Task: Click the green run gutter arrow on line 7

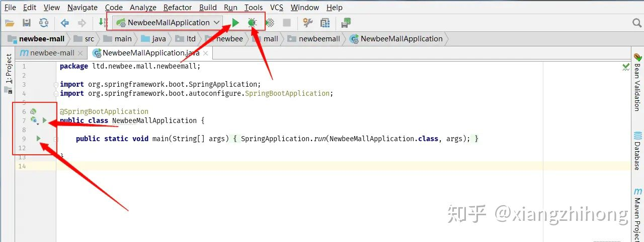Action: pyautogui.click(x=45, y=120)
